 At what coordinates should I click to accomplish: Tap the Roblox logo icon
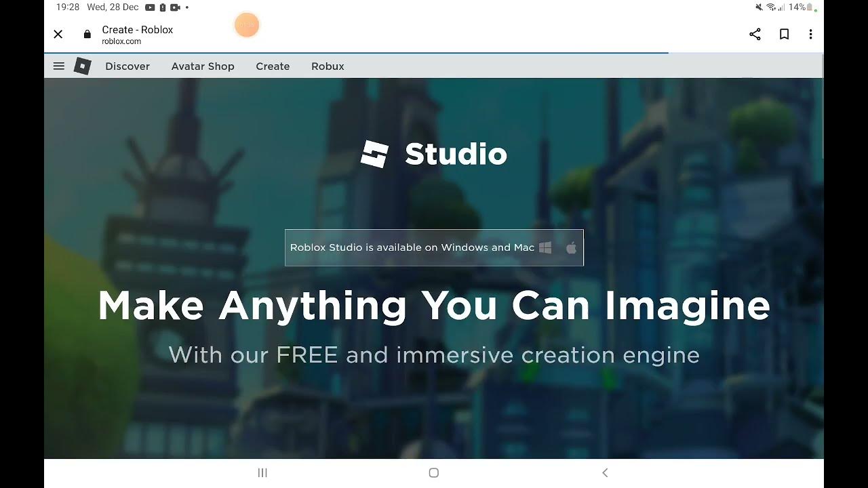coord(82,66)
